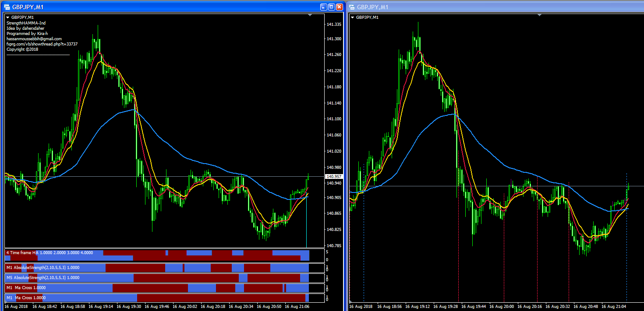Image resolution: width=644 pixels, height=311 pixels.
Task: Click the left chart's top shift marker triangle
Action: coord(310,15)
